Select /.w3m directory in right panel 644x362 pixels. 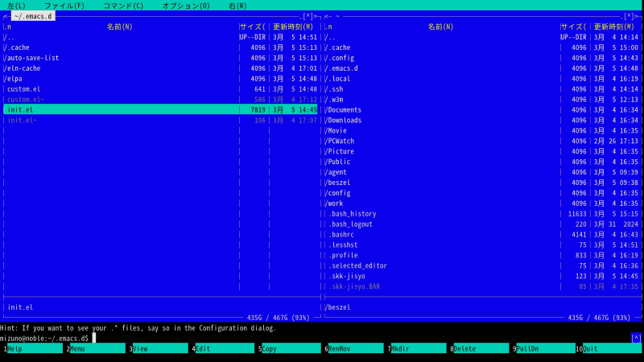point(481,100)
